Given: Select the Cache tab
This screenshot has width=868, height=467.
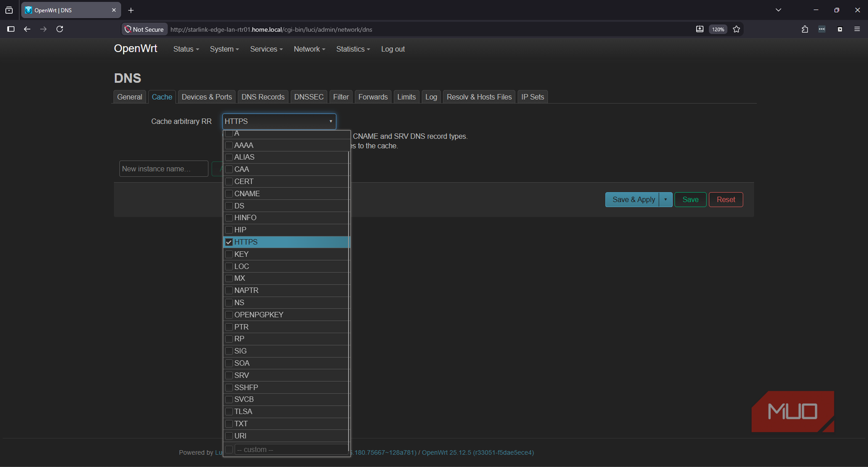Looking at the screenshot, I should coord(162,97).
